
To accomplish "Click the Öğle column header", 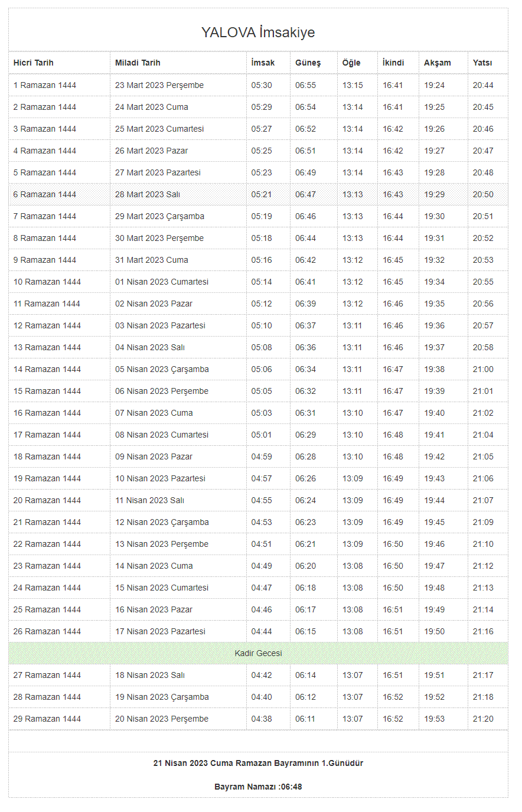I will pos(351,63).
